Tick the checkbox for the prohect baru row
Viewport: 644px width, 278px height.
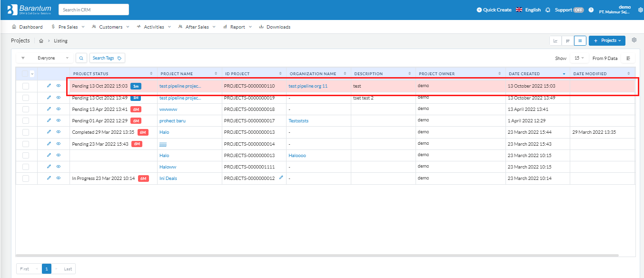coord(26,121)
